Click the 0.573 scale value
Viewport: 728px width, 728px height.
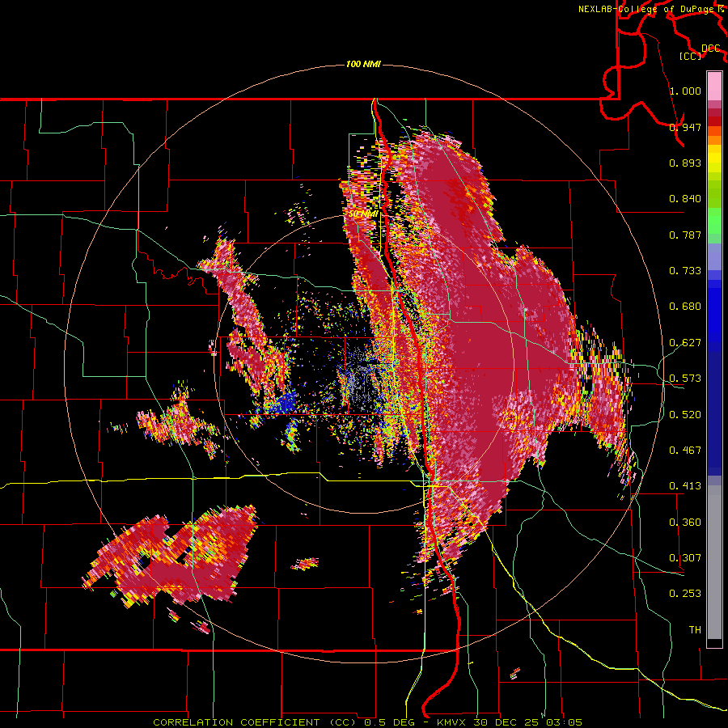click(685, 379)
